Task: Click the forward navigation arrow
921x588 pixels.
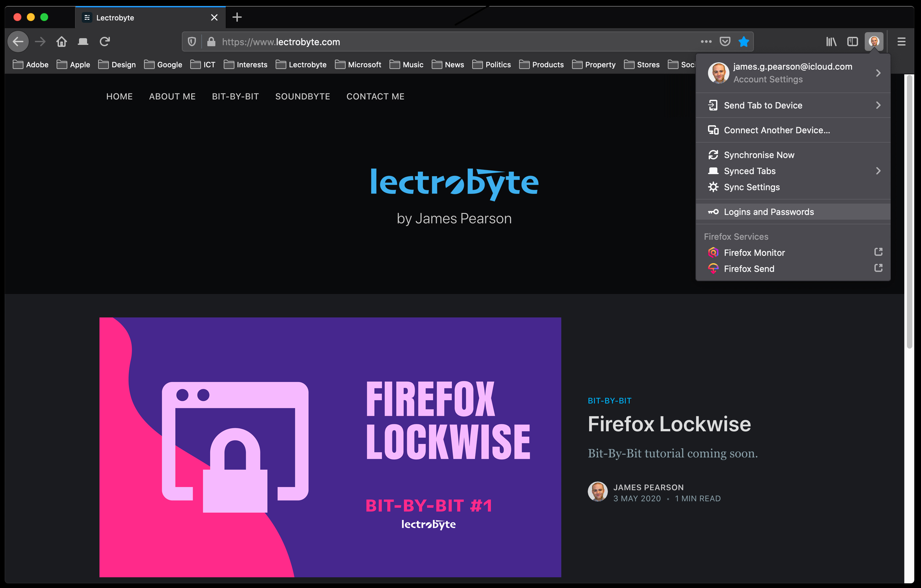Action: (x=40, y=42)
